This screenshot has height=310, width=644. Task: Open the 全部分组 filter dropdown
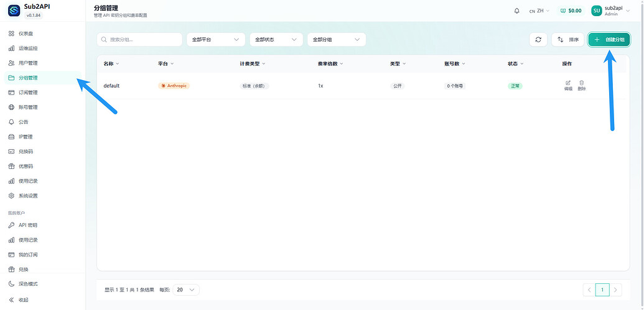(x=337, y=40)
